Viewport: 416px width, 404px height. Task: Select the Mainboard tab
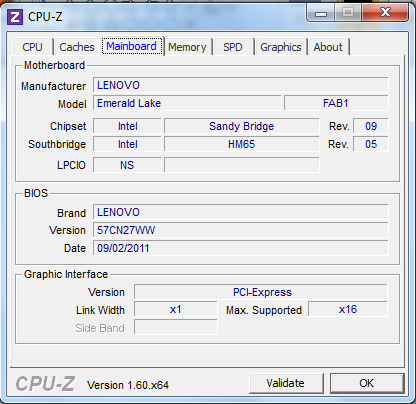(x=131, y=46)
